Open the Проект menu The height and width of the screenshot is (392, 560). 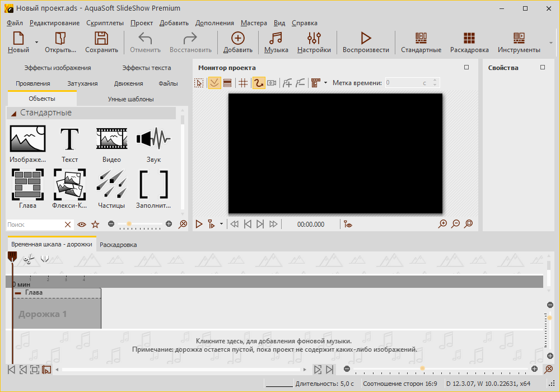(142, 23)
